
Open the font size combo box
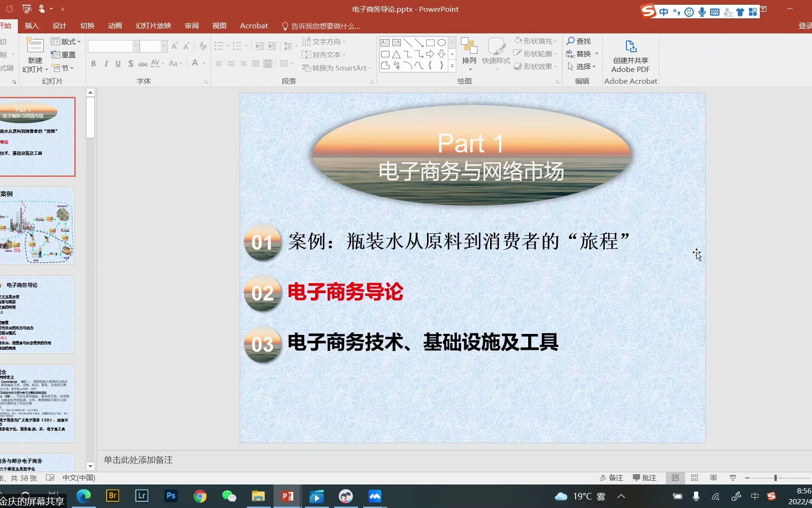click(x=153, y=46)
